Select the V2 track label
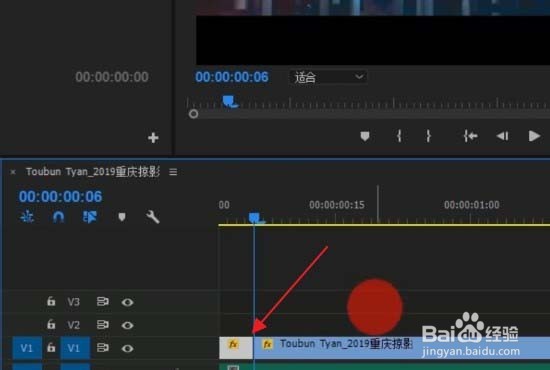This screenshot has height=370, width=550. click(x=74, y=325)
